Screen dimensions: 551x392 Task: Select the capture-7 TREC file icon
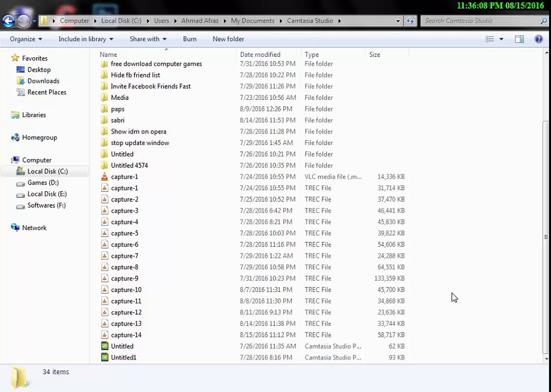click(105, 256)
